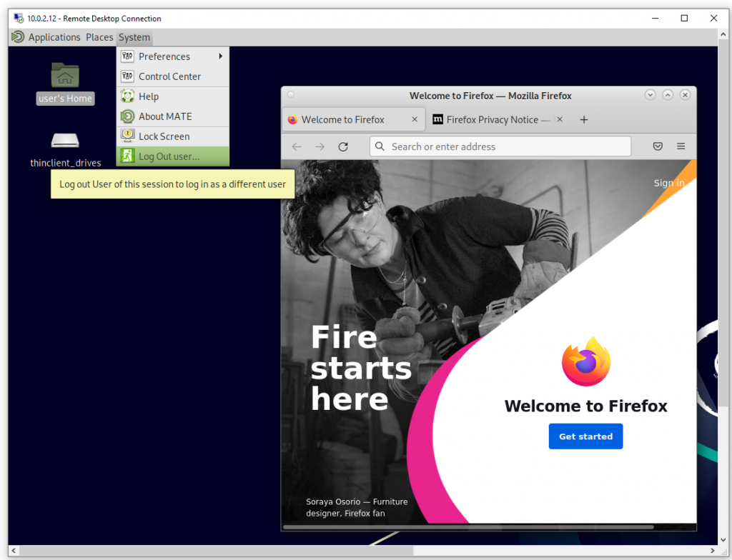Image resolution: width=732 pixels, height=560 pixels.
Task: Click the Log Out running-man icon
Action: tap(127, 156)
